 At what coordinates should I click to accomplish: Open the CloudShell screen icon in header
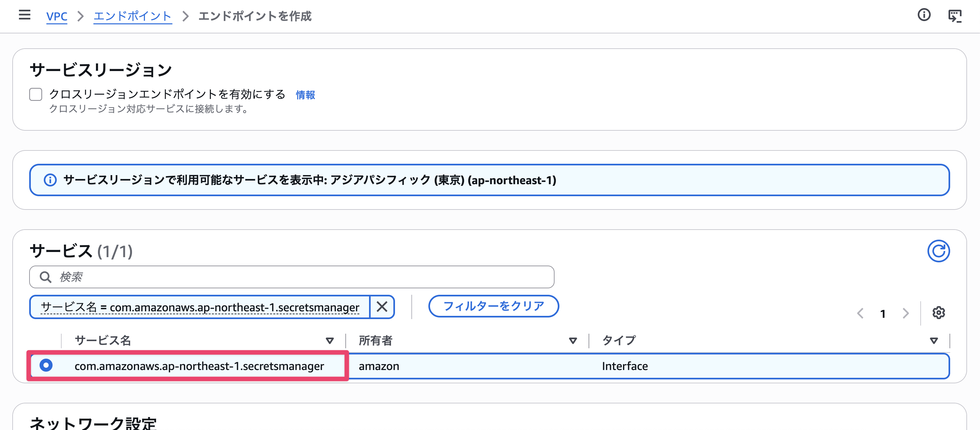point(955,16)
